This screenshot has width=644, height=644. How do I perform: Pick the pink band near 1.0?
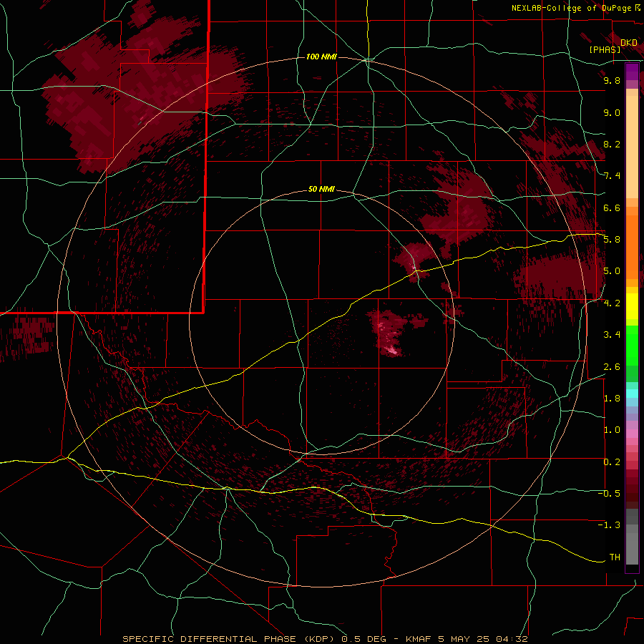coord(632,434)
